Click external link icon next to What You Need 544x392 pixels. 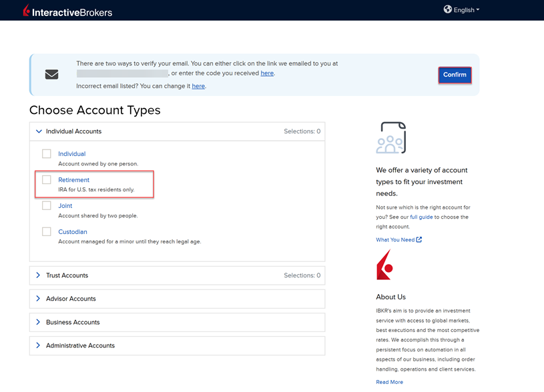417,239
